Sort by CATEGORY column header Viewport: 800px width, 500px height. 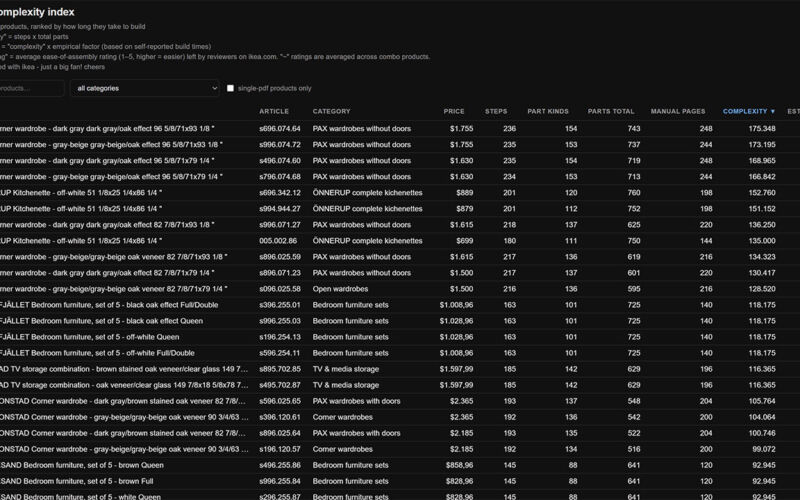pyautogui.click(x=332, y=111)
